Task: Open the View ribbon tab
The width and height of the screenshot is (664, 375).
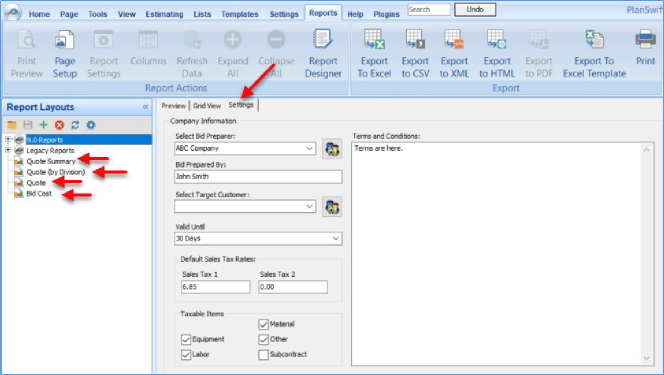Action: click(127, 14)
